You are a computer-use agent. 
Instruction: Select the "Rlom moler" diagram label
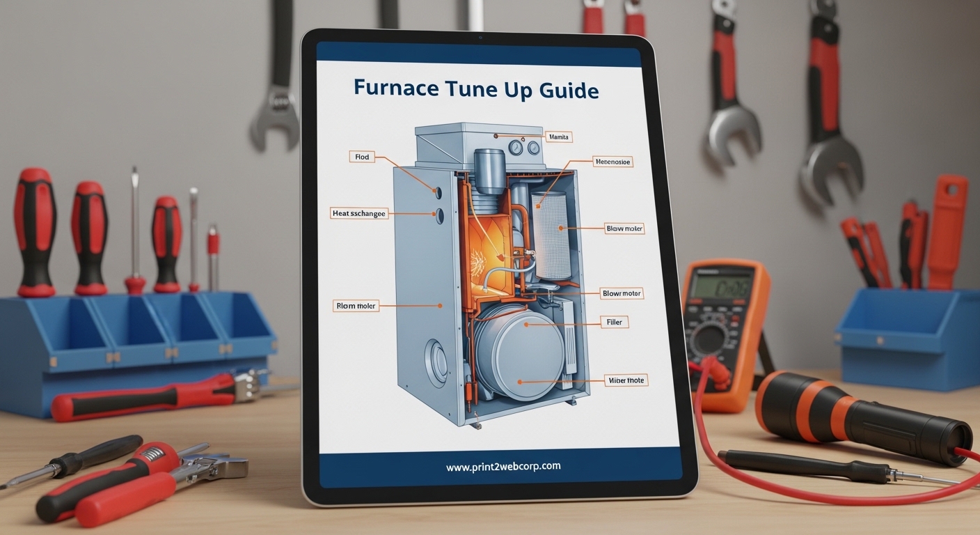pos(356,306)
